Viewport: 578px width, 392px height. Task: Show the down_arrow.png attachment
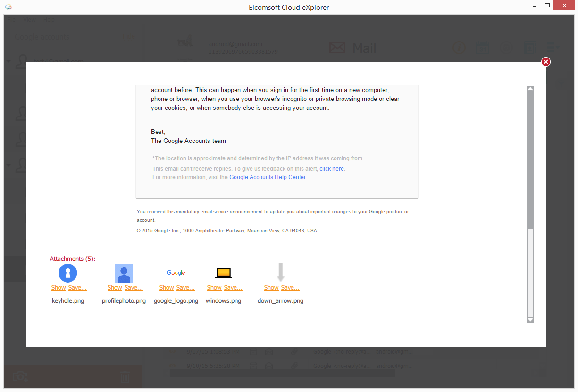(x=271, y=287)
